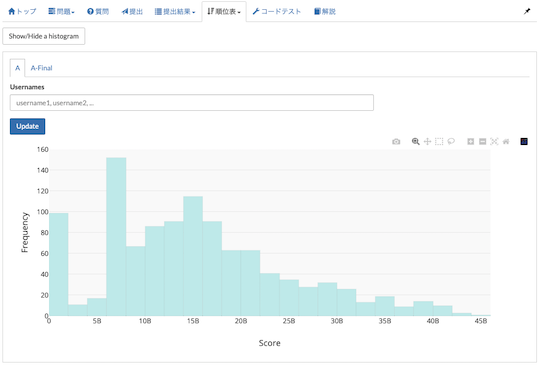Viewport: 540px width, 365px height.
Task: Click the Usernames label
Action: (27, 87)
